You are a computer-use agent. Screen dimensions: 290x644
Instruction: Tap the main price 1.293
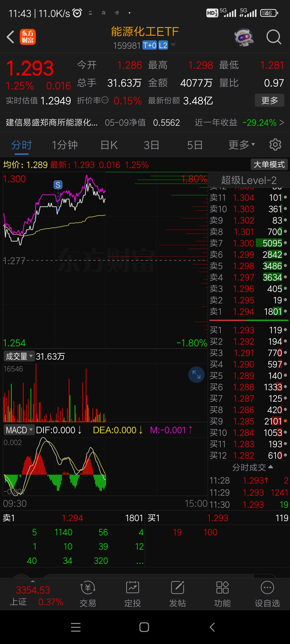click(30, 68)
